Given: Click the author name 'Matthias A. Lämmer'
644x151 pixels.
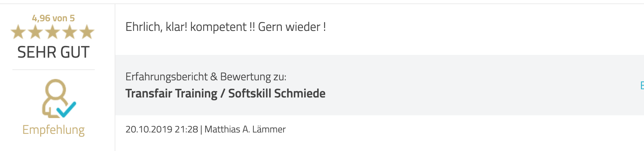Looking at the screenshot, I should pyautogui.click(x=245, y=129).
